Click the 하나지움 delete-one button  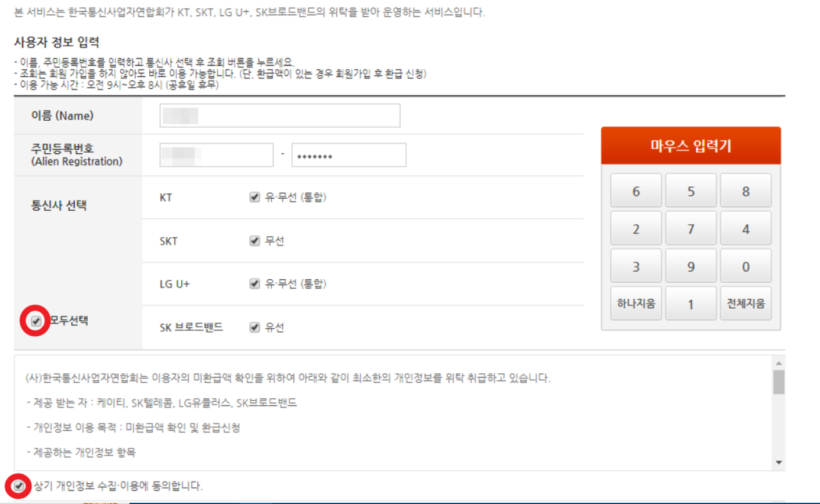tap(636, 304)
